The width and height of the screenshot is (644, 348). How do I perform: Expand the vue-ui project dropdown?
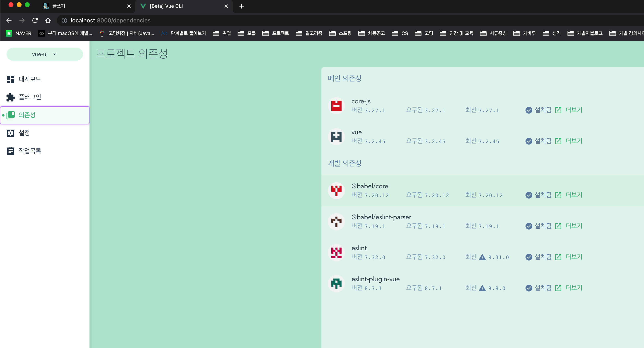point(45,54)
